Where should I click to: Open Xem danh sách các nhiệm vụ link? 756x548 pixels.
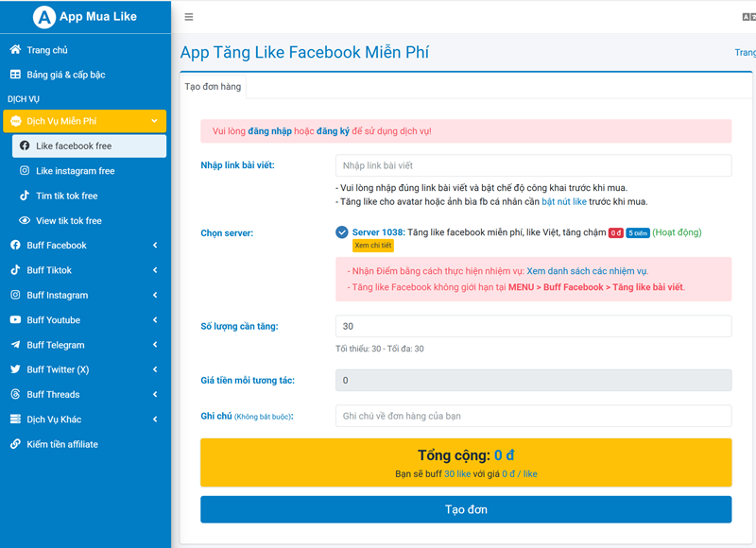[587, 271]
